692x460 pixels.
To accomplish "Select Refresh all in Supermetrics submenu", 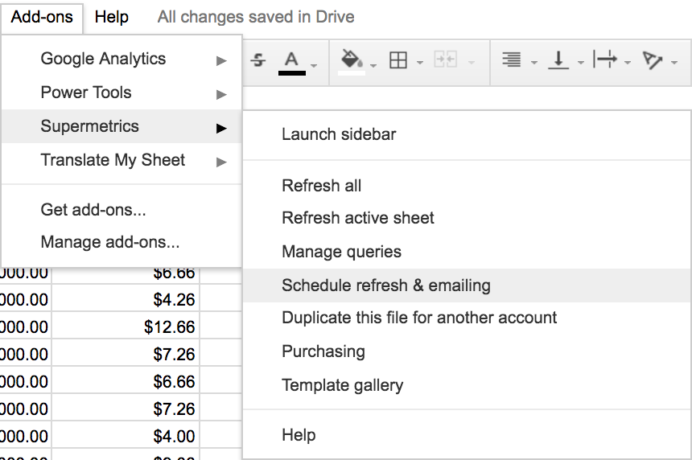I will 321,186.
